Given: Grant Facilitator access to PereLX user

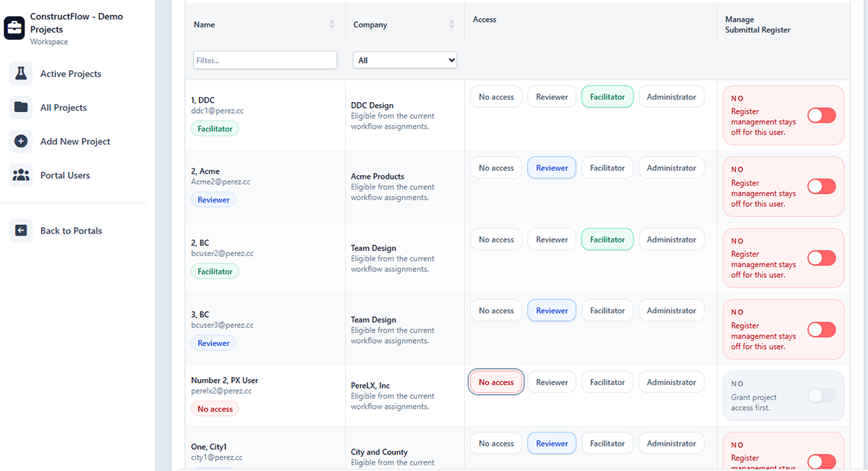Looking at the screenshot, I should click(608, 382).
